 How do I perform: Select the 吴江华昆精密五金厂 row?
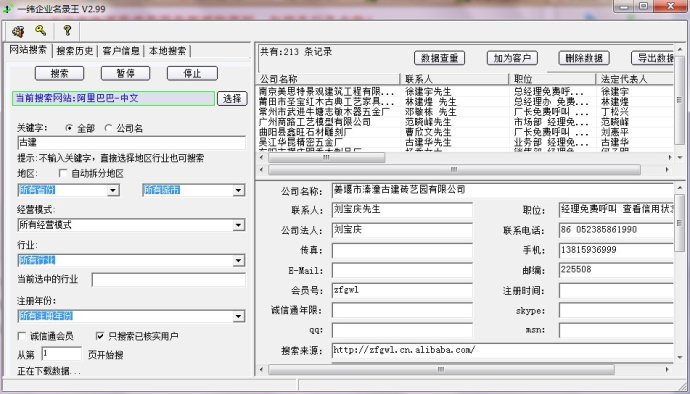click(465, 142)
